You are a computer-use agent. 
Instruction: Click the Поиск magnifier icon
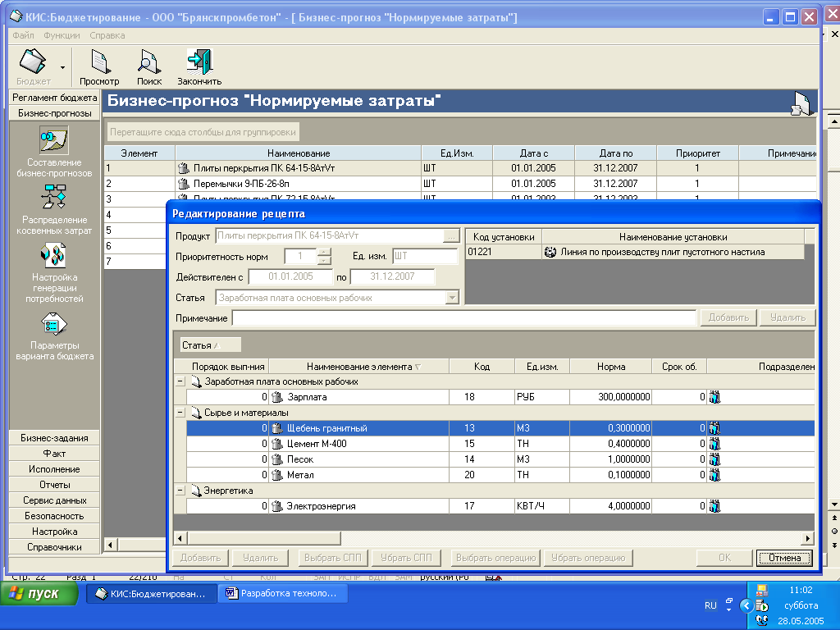[x=148, y=62]
